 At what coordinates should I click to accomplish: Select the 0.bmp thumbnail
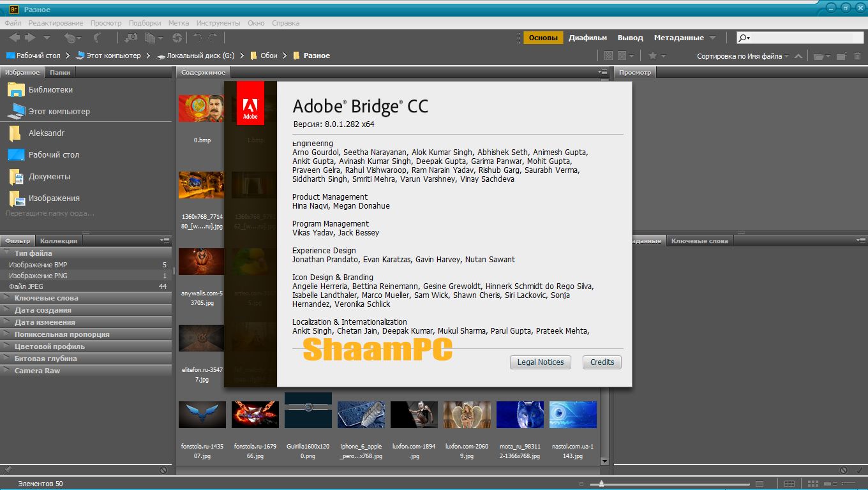[201, 108]
